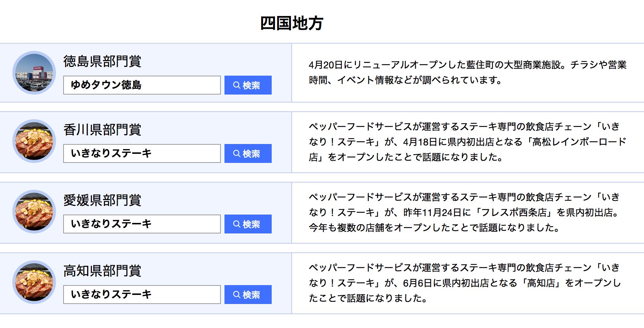Click the description mentioning フレスポ西条店

pyautogui.click(x=465, y=212)
